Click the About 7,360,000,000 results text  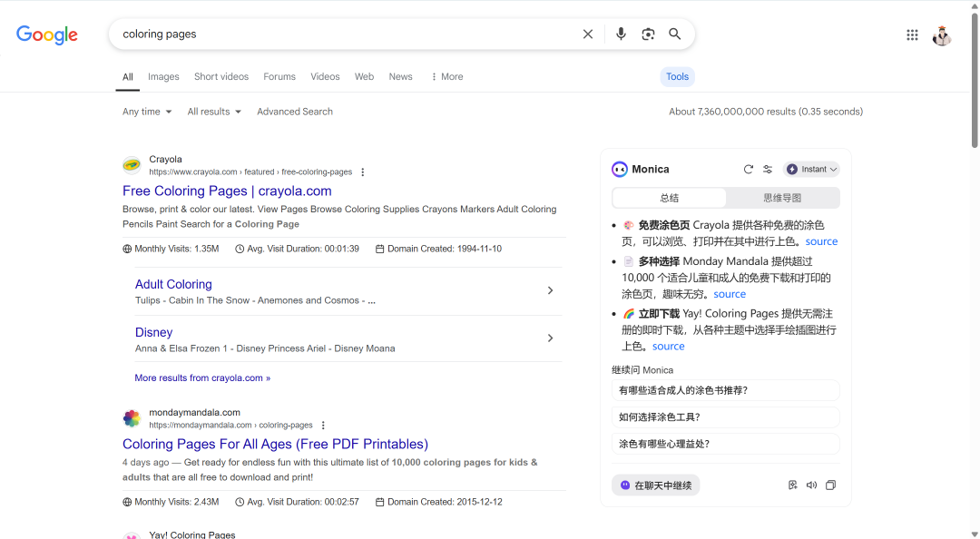(766, 112)
